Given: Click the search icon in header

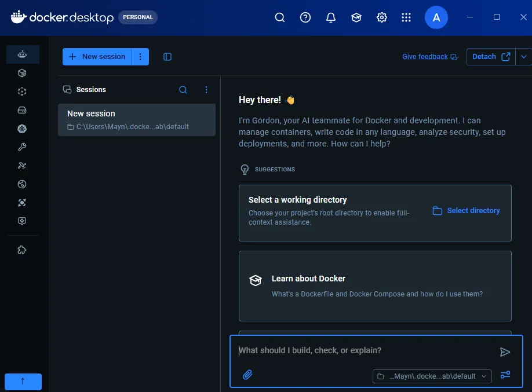Looking at the screenshot, I should coord(279,17).
